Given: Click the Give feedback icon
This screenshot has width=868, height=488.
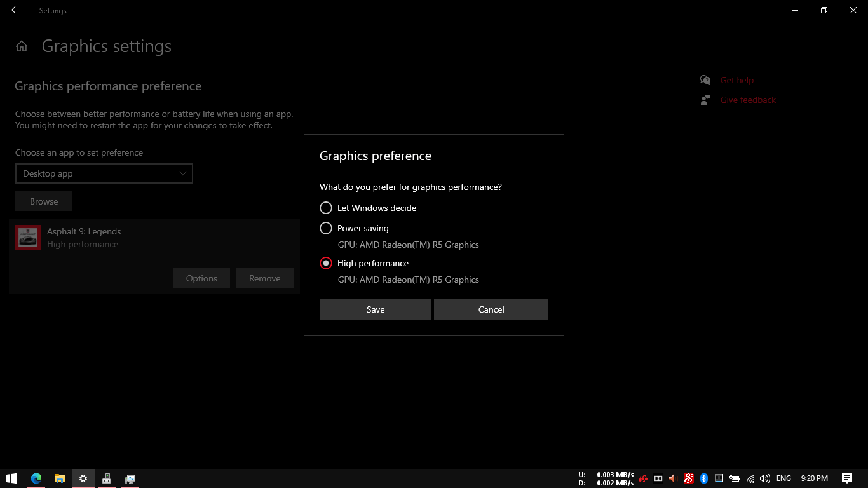Looking at the screenshot, I should pyautogui.click(x=705, y=100).
